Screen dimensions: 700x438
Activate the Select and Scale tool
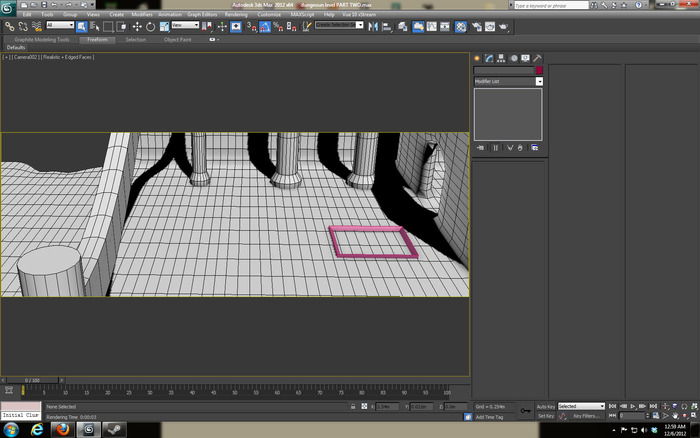tap(164, 27)
